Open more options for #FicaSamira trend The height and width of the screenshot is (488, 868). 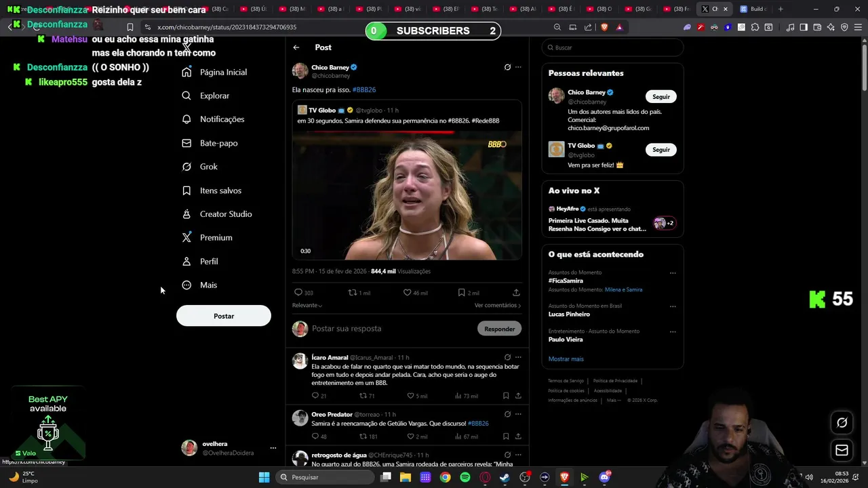[x=673, y=273]
